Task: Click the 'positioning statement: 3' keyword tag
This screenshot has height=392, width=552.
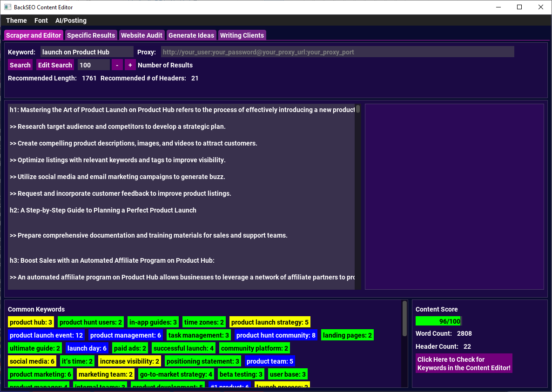Action: click(203, 361)
